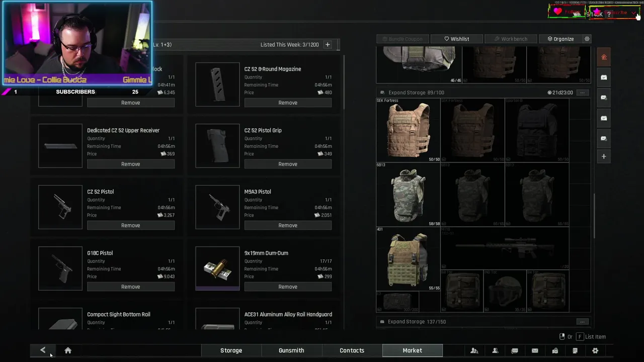The image size is (644, 362).
Task: Remove the CZ 52 Pistol listing
Action: click(130, 225)
